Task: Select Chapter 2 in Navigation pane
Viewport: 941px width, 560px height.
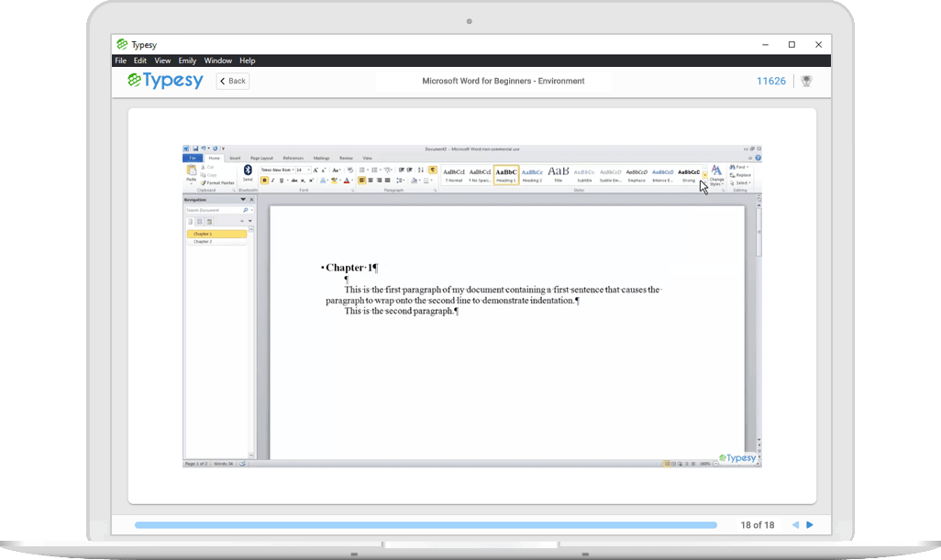Action: tap(216, 242)
